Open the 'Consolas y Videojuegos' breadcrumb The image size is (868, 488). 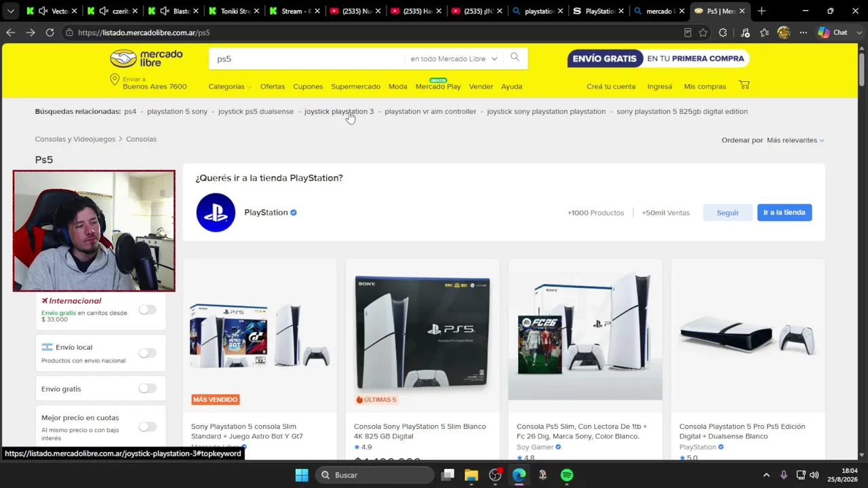pyautogui.click(x=75, y=139)
